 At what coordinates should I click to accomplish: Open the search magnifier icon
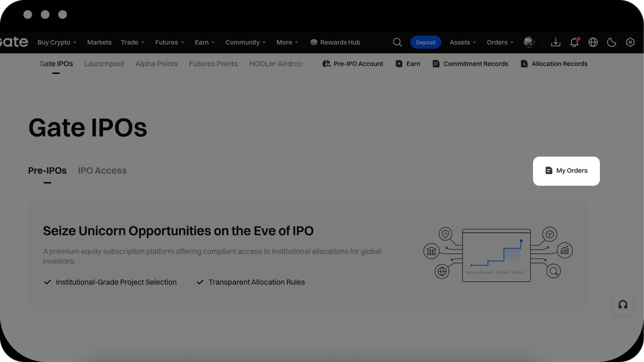(397, 42)
